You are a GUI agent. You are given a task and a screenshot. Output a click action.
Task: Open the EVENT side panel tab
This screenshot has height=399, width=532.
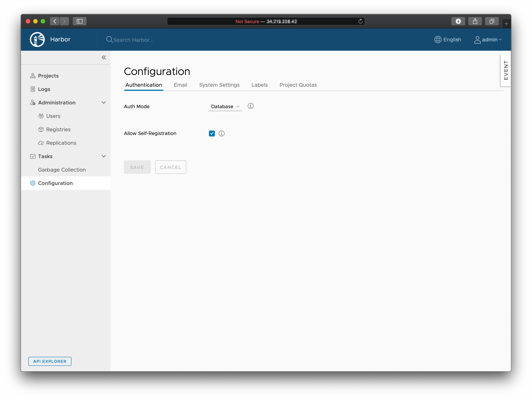[506, 70]
